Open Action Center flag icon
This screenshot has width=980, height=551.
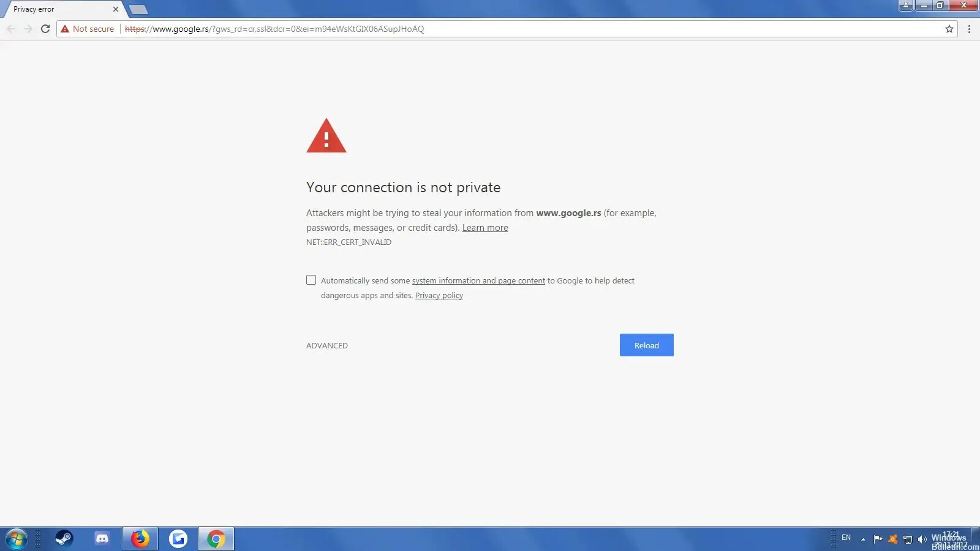878,539
